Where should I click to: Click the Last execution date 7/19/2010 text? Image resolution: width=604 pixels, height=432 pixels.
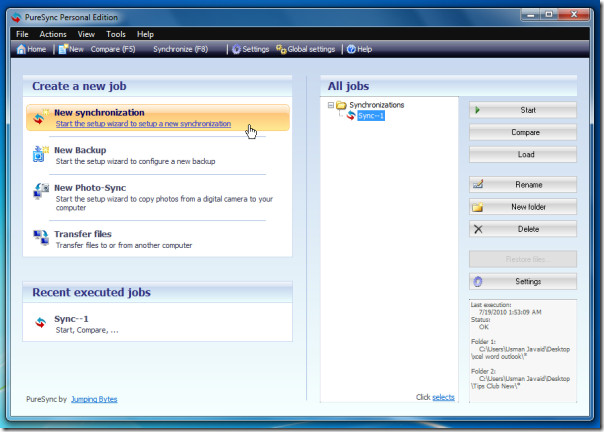(x=510, y=312)
